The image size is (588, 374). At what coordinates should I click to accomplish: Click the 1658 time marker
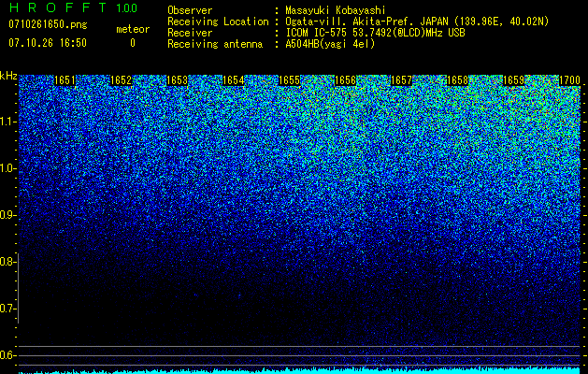point(457,80)
